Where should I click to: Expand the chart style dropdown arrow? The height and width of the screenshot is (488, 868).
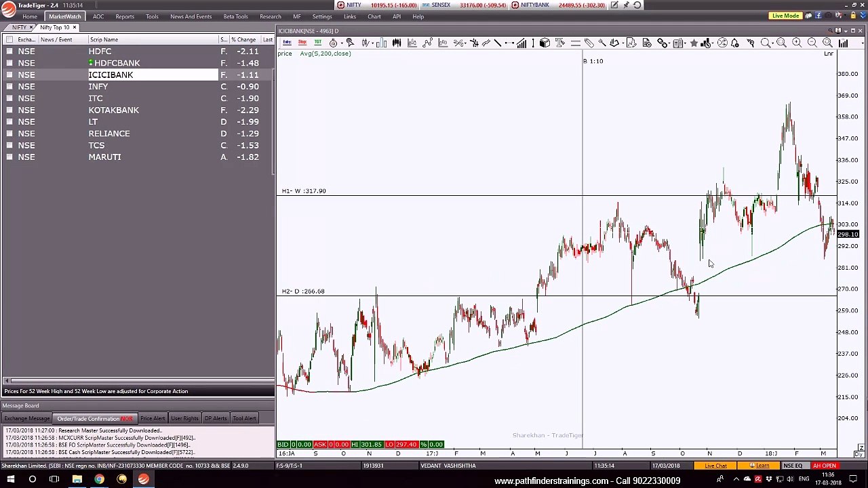click(x=372, y=43)
